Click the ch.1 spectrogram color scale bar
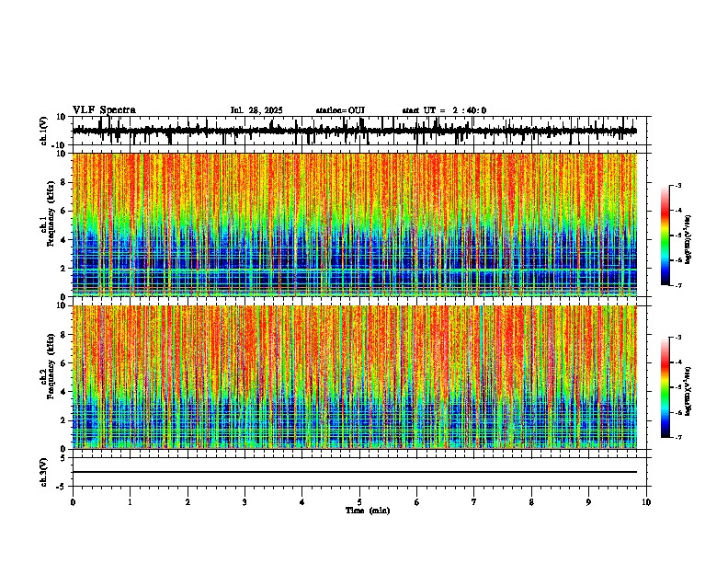The height and width of the screenshot is (563, 728). (x=665, y=236)
